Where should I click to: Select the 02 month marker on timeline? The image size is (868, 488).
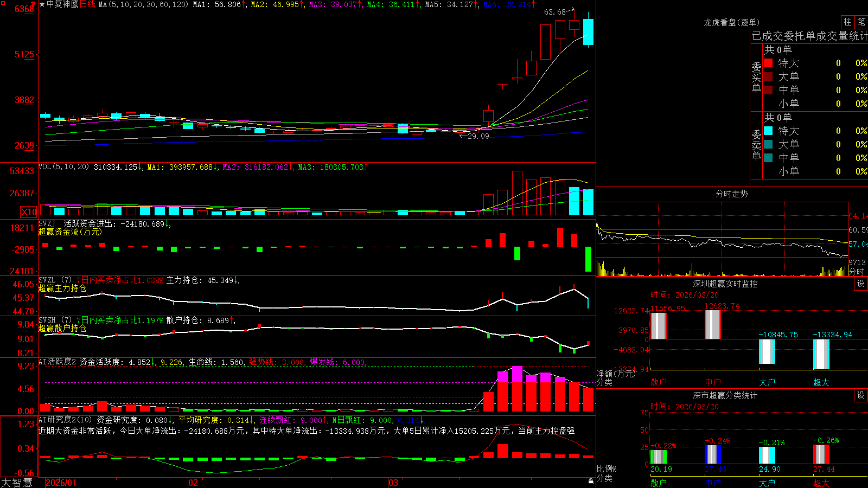pos(193,483)
